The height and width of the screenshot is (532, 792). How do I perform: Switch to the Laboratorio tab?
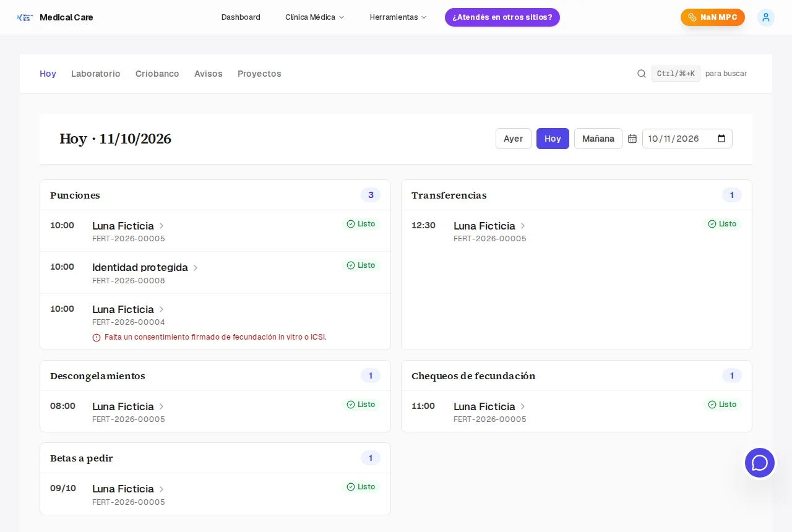pyautogui.click(x=96, y=74)
